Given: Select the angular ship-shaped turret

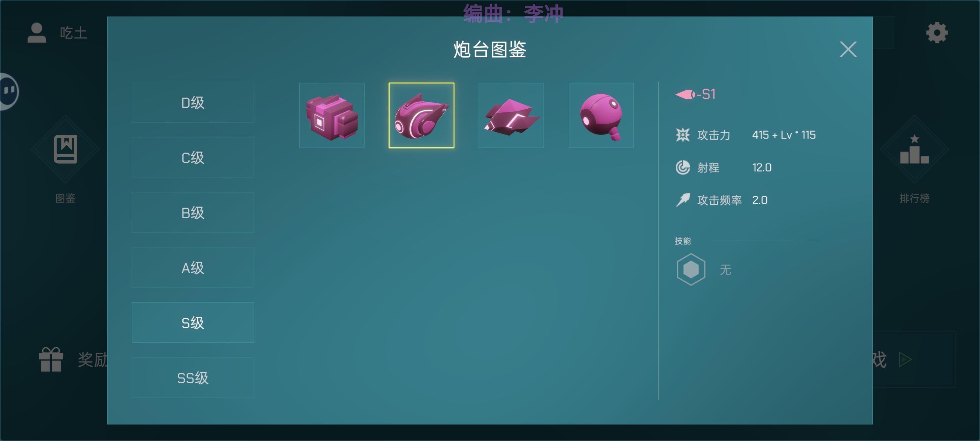Looking at the screenshot, I should pos(511,115).
